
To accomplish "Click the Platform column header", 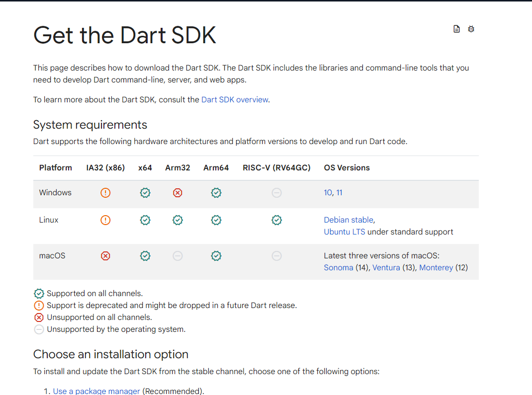I will tap(56, 168).
